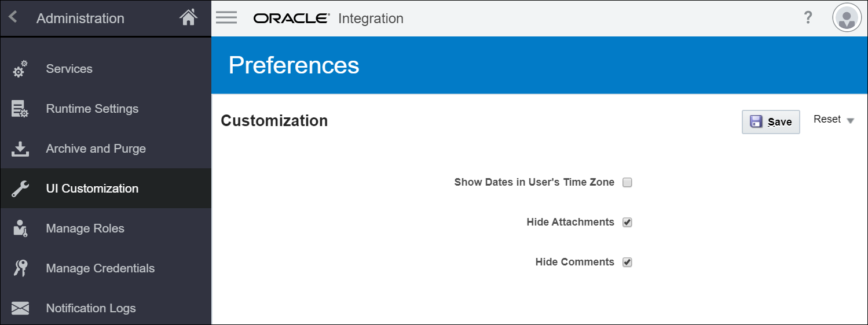Click the Preferences page heading
The height and width of the screenshot is (325, 868).
[294, 65]
